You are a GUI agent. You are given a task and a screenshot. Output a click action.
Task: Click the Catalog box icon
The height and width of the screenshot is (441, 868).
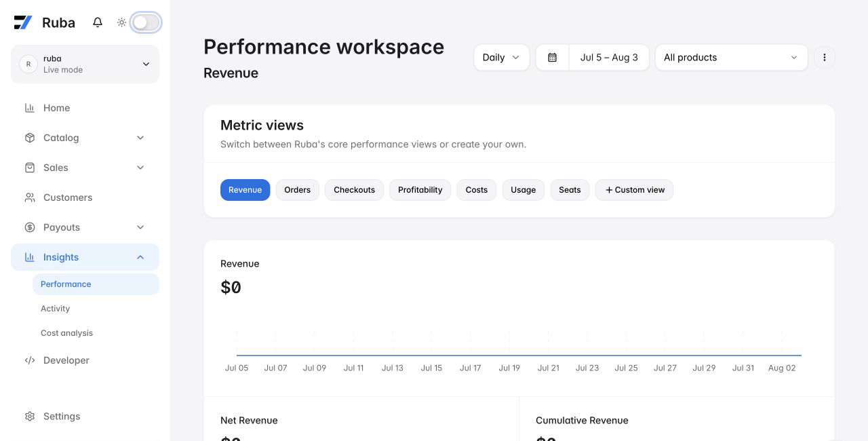30,138
